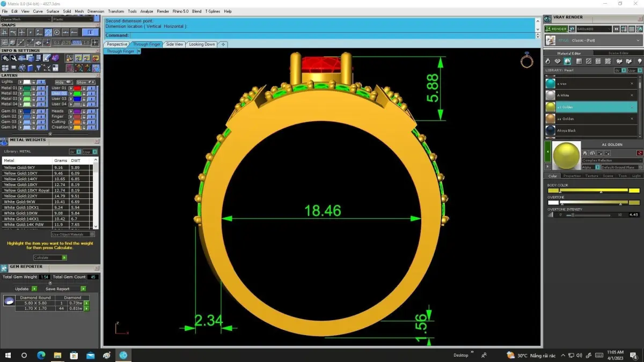Image resolution: width=644 pixels, height=362 pixels.
Task: Open Microsoft Edge from the taskbar
Action: coord(41,355)
